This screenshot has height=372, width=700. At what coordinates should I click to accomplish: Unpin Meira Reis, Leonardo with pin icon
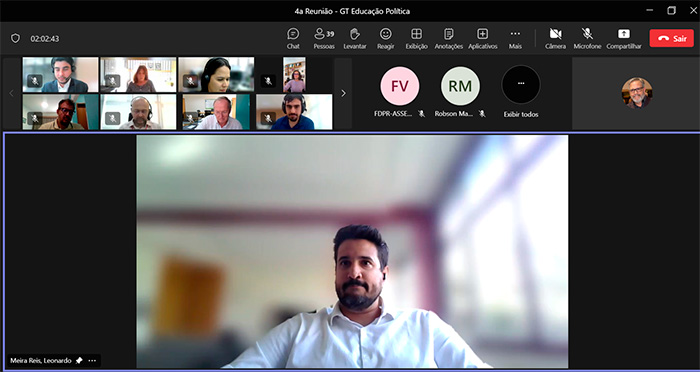(79, 360)
